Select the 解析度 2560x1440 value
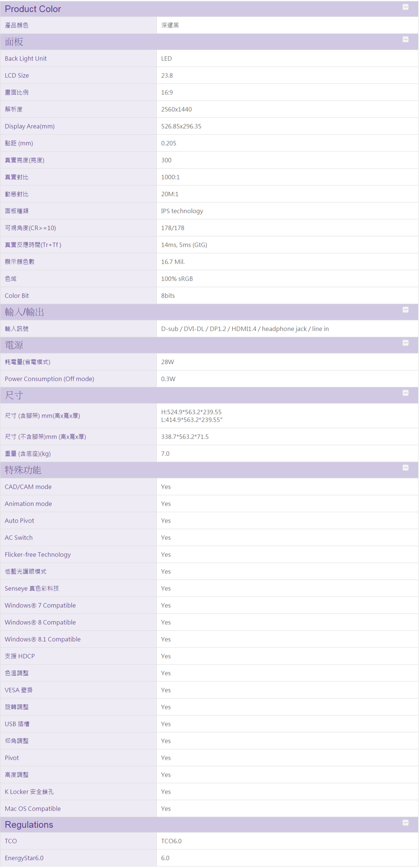The height and width of the screenshot is (868, 420). click(x=176, y=109)
